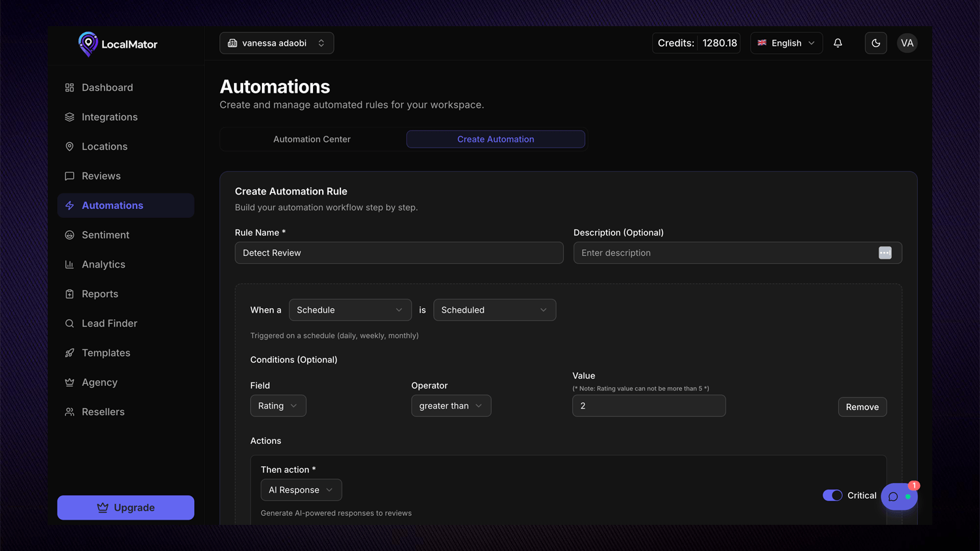Click the Rule Name input field

pos(399,253)
